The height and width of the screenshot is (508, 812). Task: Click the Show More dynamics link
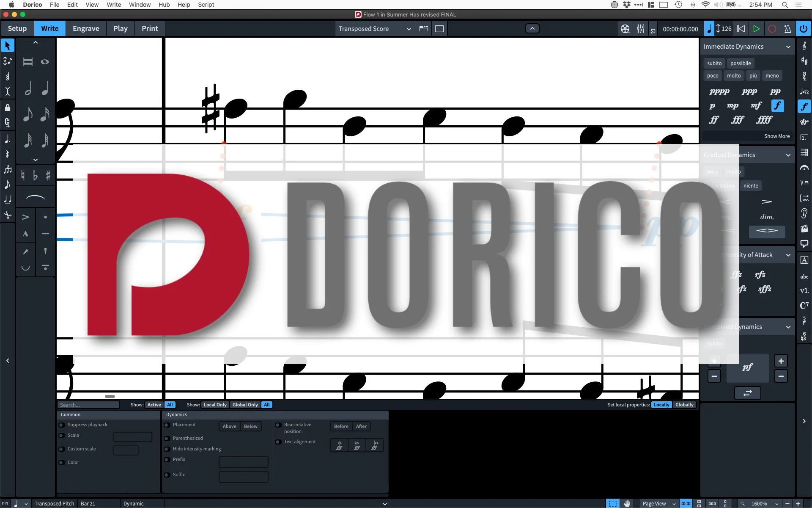(x=776, y=136)
